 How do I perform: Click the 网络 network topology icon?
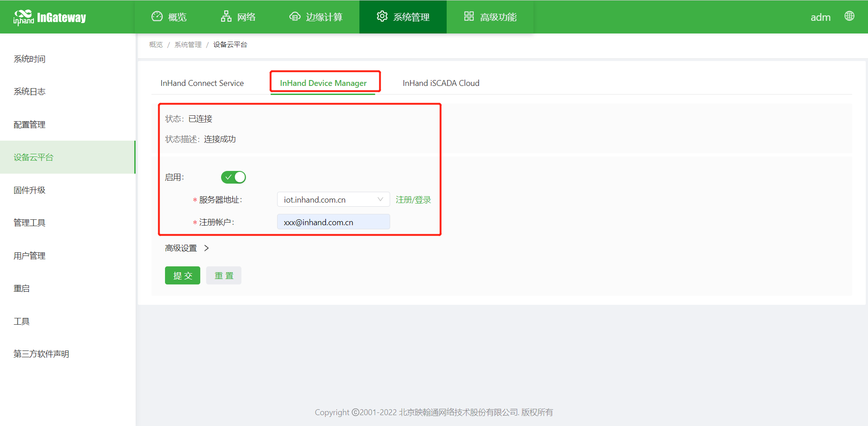pos(226,16)
